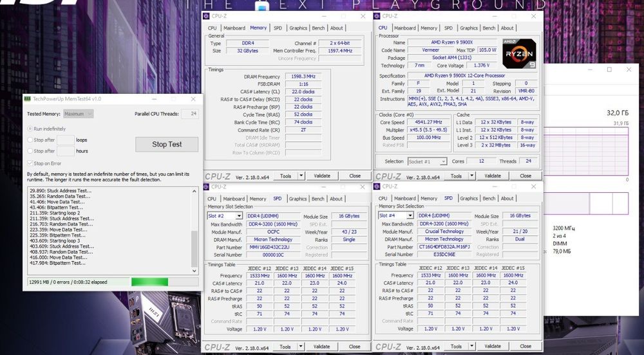The image size is (644, 355).
Task: Click the Tools button in CPU-Z Slot #2 window
Action: (285, 347)
